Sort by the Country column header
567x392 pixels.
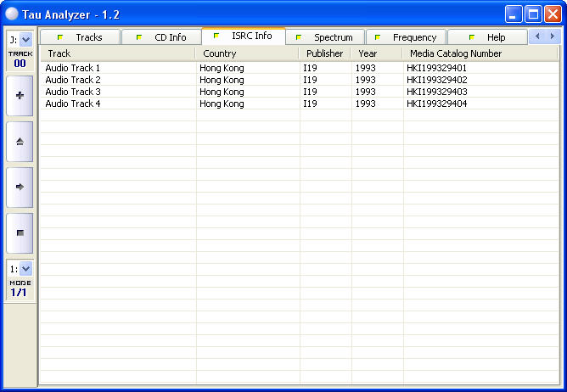247,53
